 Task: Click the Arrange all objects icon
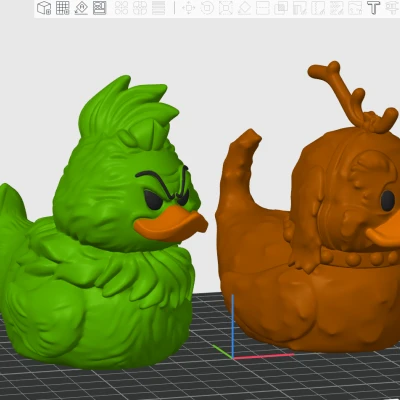coord(100,8)
